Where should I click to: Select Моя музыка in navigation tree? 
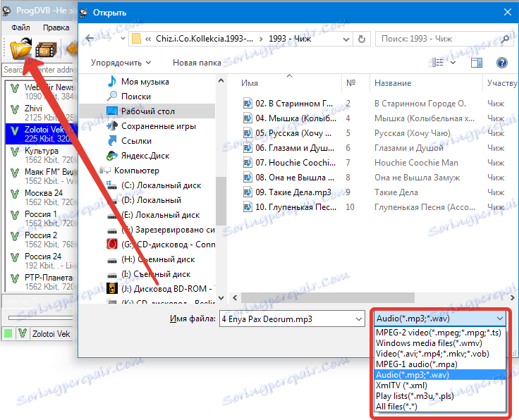(145, 82)
